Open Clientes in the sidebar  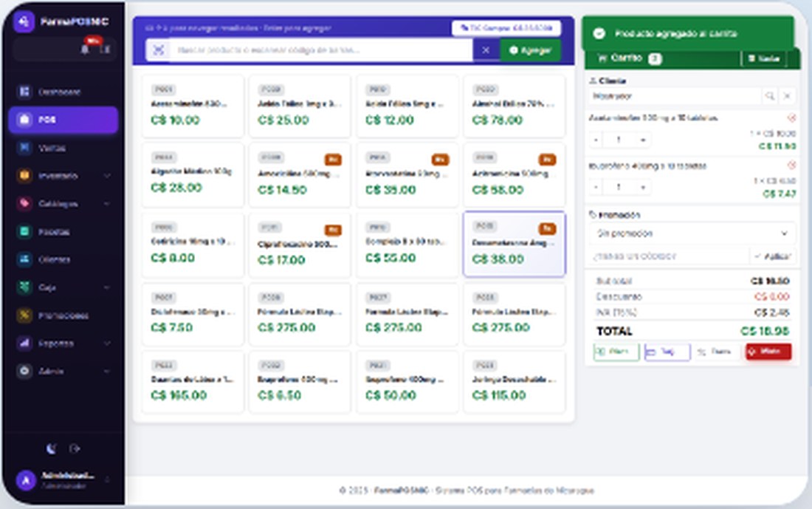point(63,259)
